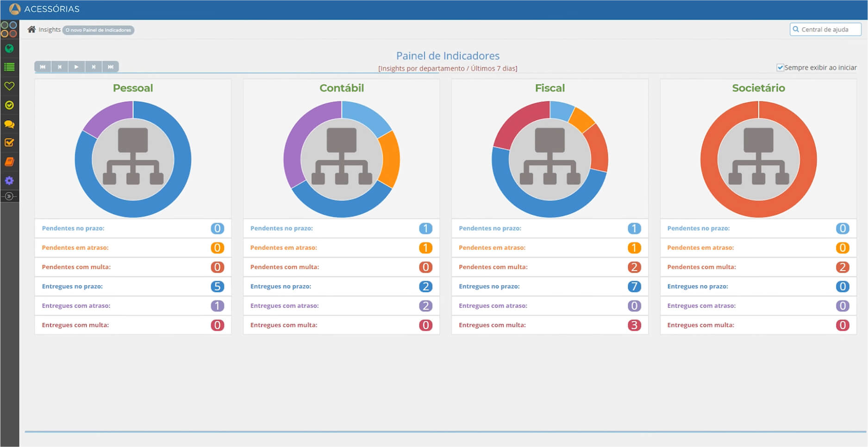
Task: Click the org-chart icon in Societário donut
Action: tap(758, 156)
